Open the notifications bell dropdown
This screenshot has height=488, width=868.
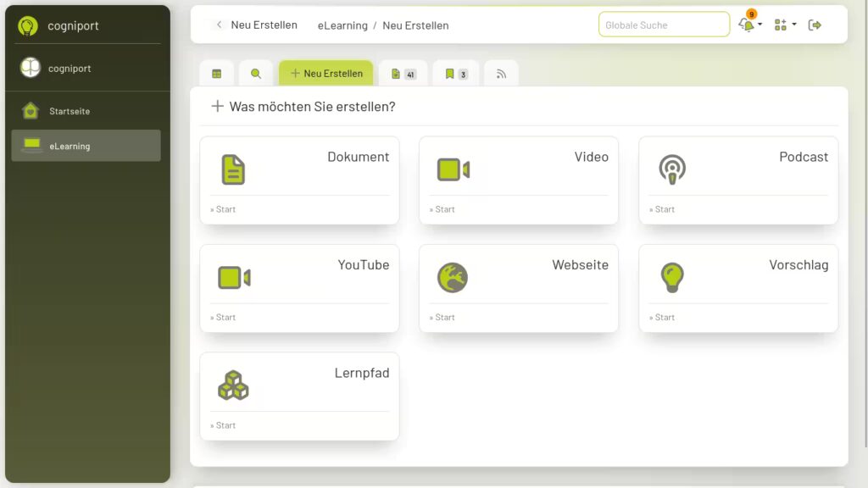[750, 25]
